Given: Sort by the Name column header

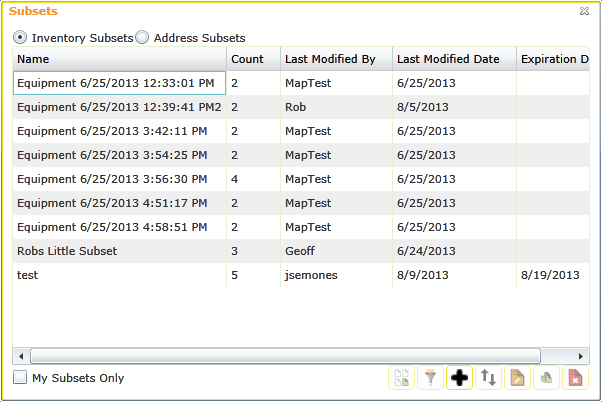Looking at the screenshot, I should click(119, 59).
